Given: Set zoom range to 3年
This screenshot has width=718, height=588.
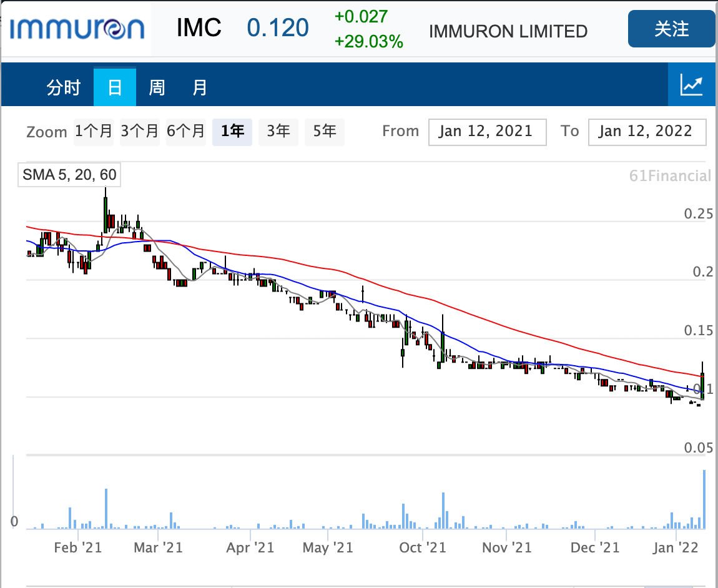Looking at the screenshot, I should pos(278,132).
